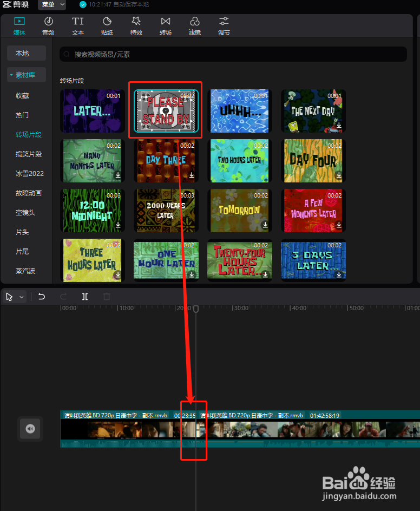Select ONE HOUR LATER clip thumbnail
Viewport: 420px width, 511px height.
click(166, 260)
